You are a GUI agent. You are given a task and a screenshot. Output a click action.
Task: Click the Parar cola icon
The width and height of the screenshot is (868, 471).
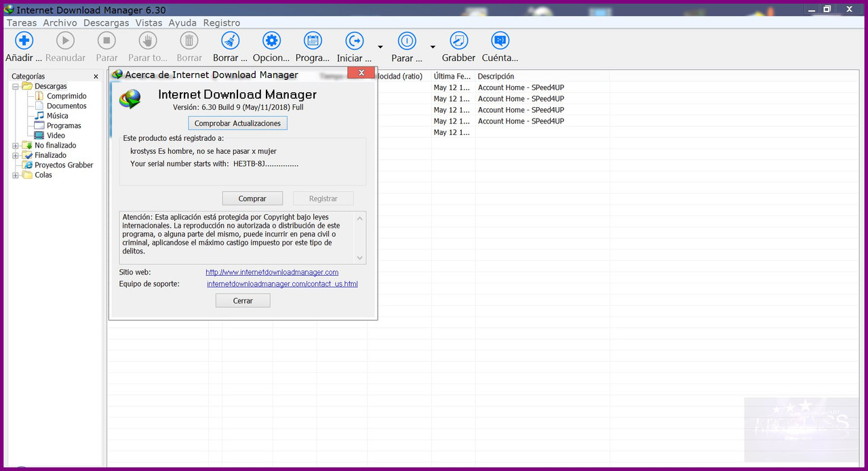[407, 41]
